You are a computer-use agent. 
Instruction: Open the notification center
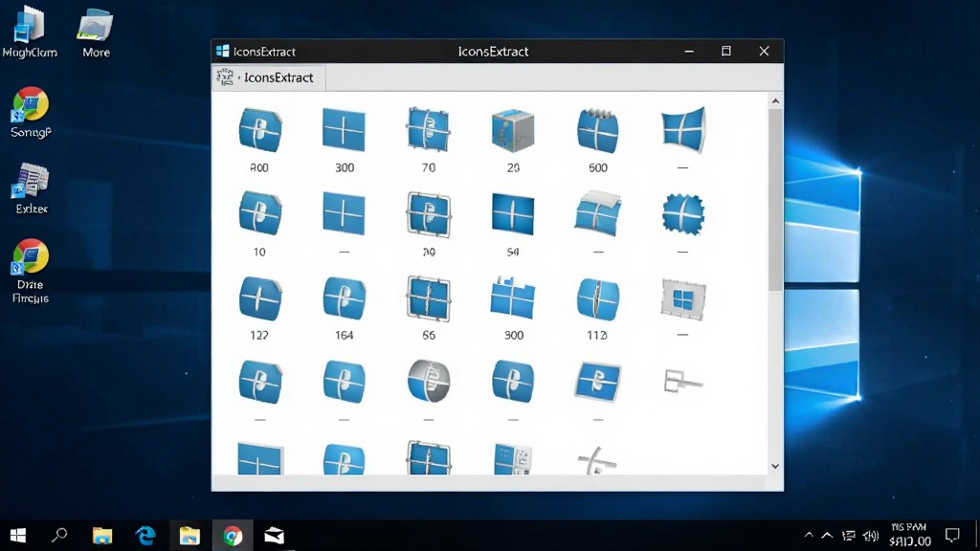952,536
